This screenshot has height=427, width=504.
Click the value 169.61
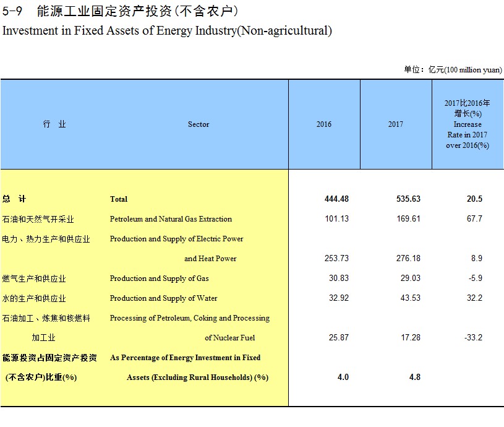pos(408,218)
